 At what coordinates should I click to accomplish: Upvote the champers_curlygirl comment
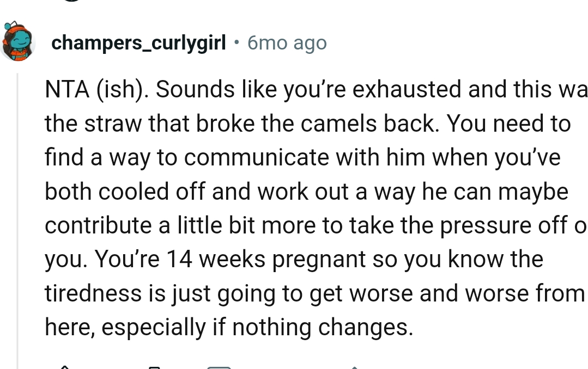tap(64, 367)
